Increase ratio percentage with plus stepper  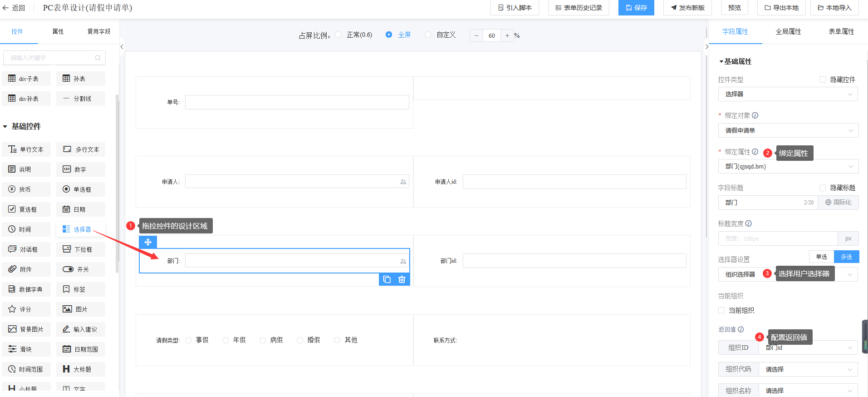(x=507, y=35)
